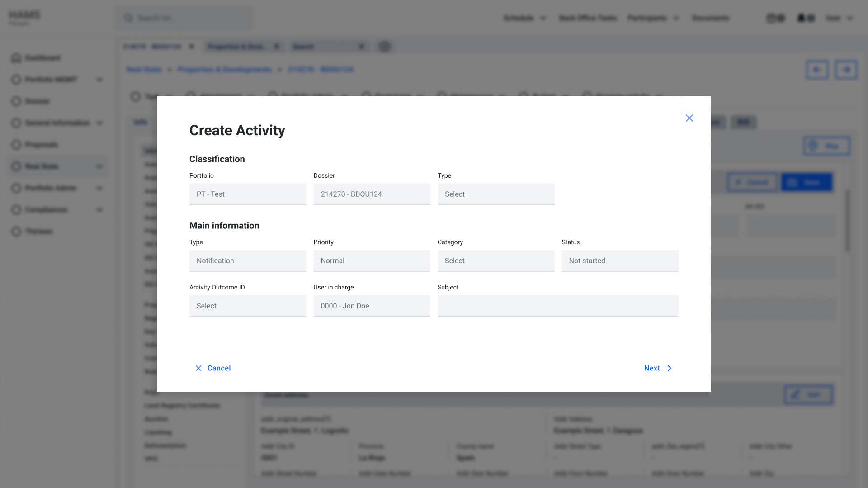Expand the Activity Outcome ID dropdown
Image resolution: width=868 pixels, height=488 pixels.
[x=247, y=306]
